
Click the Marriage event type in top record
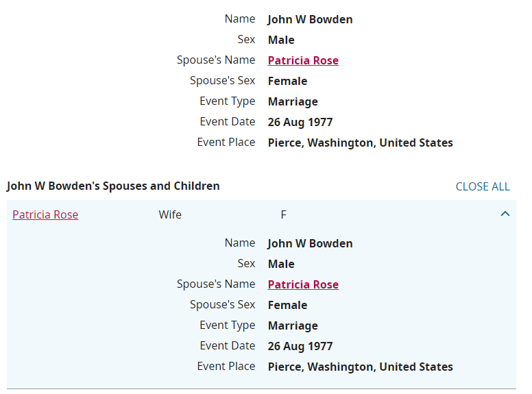(293, 102)
